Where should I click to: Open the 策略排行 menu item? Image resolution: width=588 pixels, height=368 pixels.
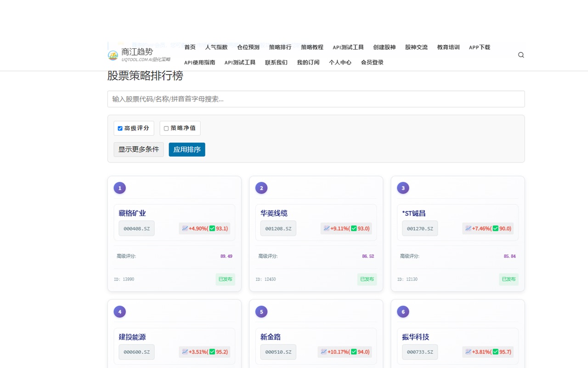[x=280, y=47]
